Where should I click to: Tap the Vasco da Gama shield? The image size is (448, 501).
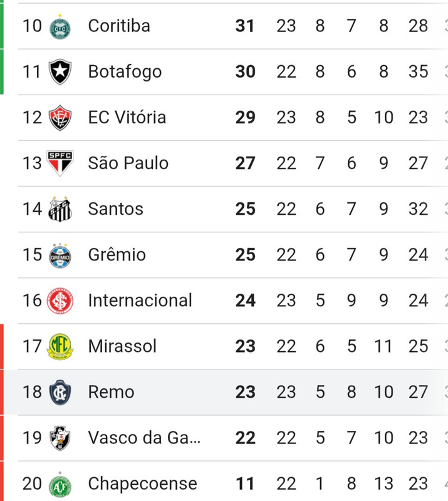(60, 438)
